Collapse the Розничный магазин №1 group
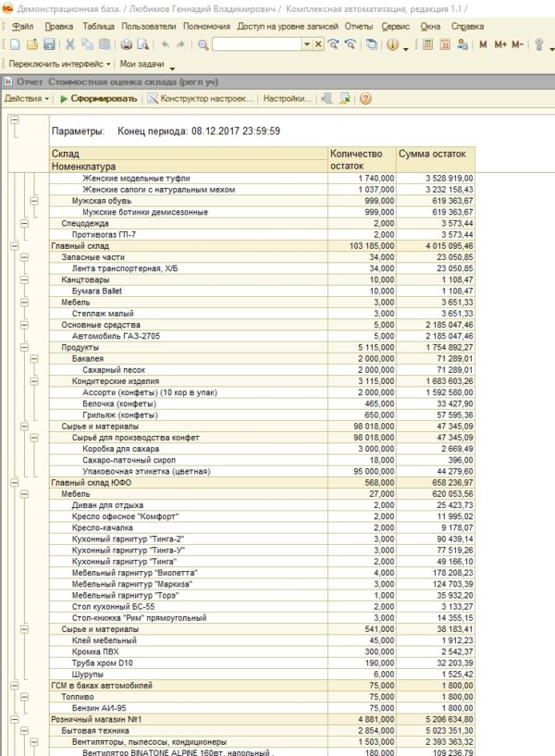This screenshot has width=555, height=756. pyautogui.click(x=15, y=719)
